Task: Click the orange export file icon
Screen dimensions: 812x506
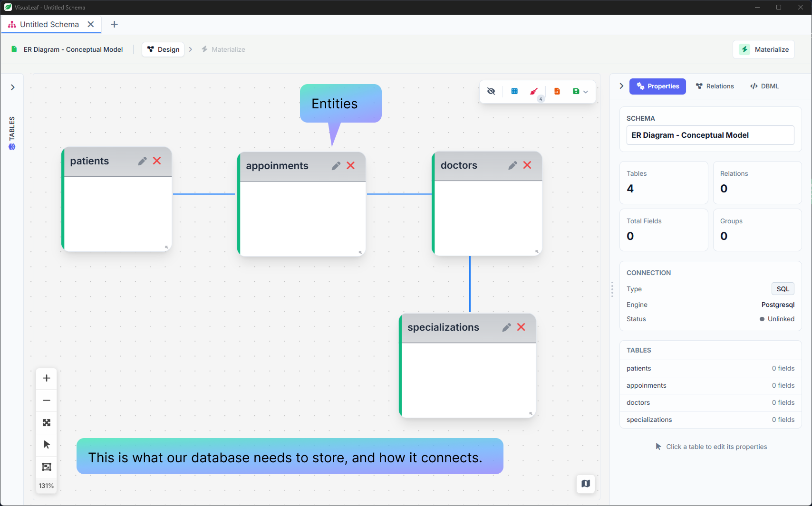Action: (x=557, y=91)
